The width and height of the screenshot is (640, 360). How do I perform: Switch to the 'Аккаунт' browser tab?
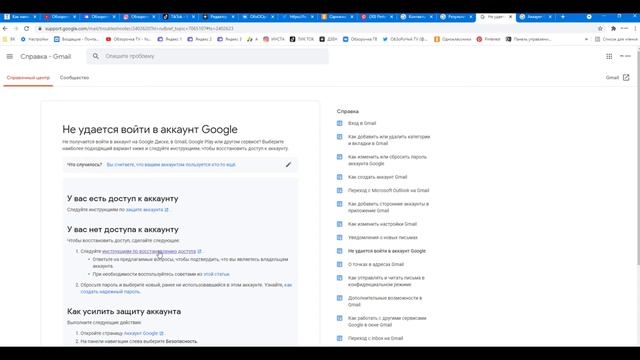pyautogui.click(x=536, y=17)
